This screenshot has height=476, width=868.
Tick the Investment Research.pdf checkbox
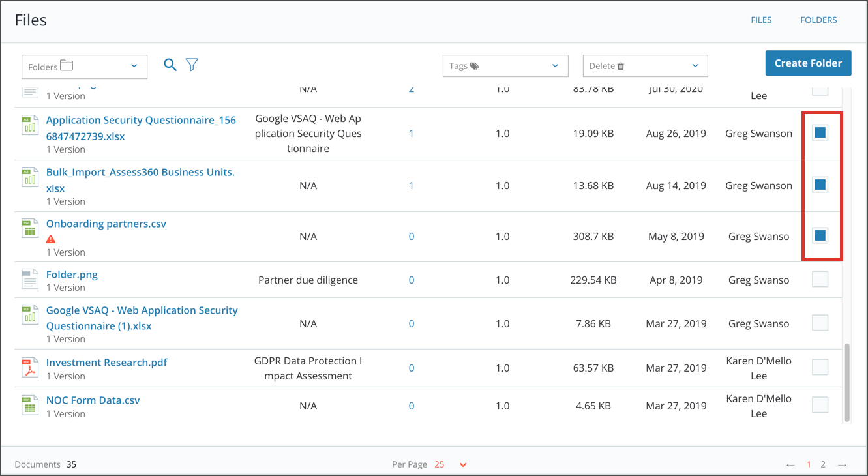pyautogui.click(x=820, y=367)
